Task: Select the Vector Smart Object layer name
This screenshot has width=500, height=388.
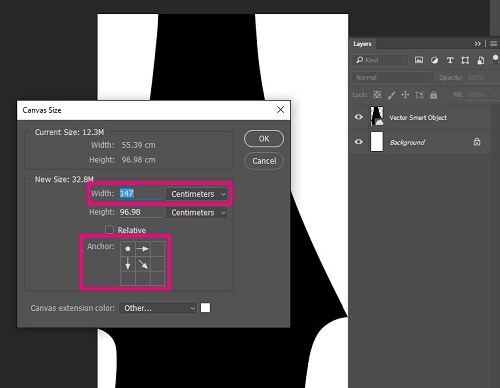Action: (418, 117)
